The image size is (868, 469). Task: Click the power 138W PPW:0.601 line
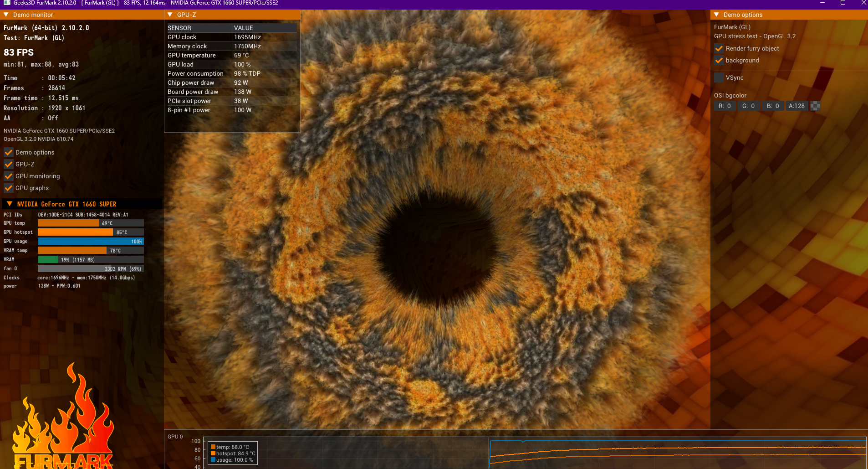click(x=42, y=286)
